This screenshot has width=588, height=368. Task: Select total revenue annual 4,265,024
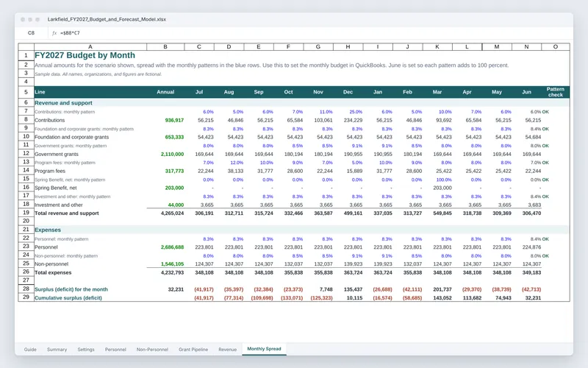[x=173, y=213]
